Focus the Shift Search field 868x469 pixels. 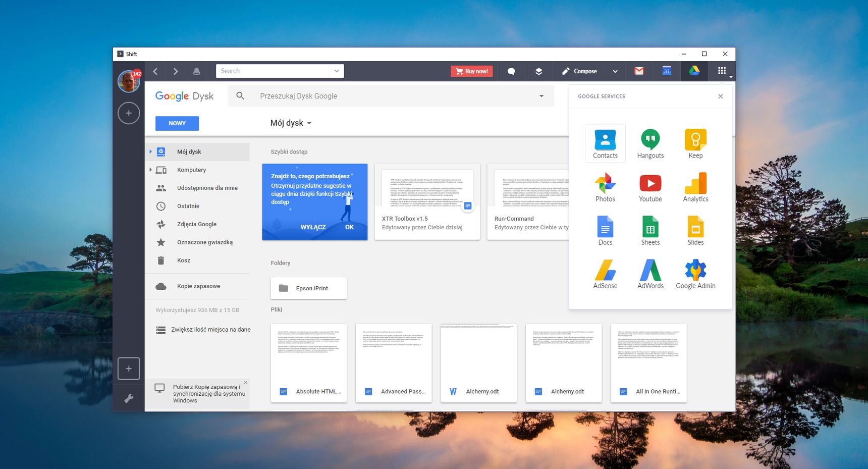click(273, 71)
